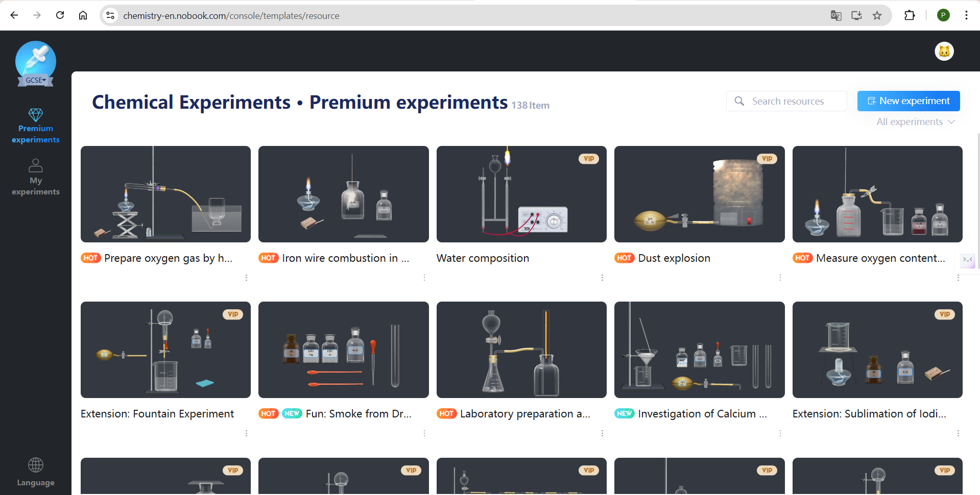Screen dimensions: 980x495
Task: Open the Premium experiments diamond icon
Action: click(x=36, y=115)
